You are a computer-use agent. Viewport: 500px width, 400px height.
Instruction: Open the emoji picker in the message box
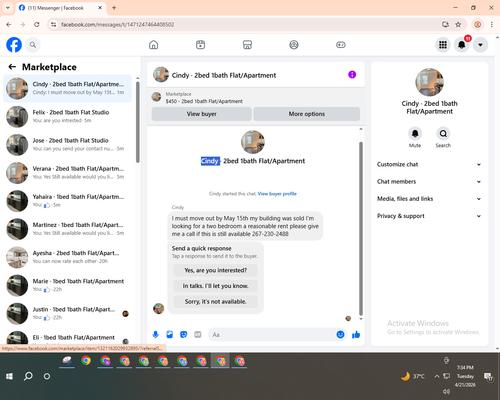pos(340,334)
